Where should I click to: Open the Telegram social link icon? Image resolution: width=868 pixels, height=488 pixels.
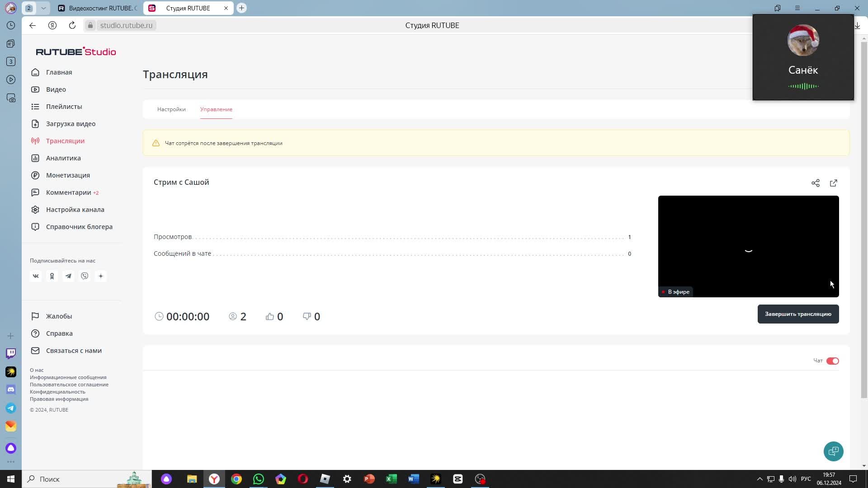(68, 276)
